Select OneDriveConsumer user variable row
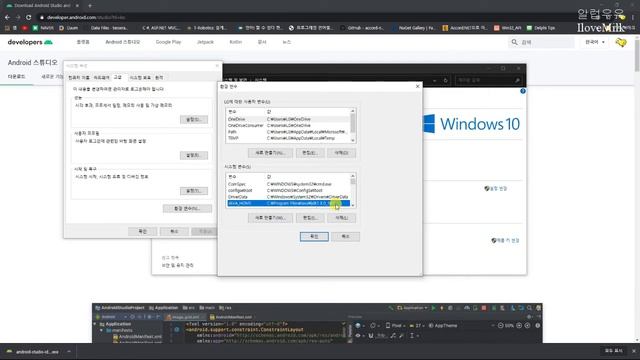Screen dimensions: 640x360 (x=288, y=125)
